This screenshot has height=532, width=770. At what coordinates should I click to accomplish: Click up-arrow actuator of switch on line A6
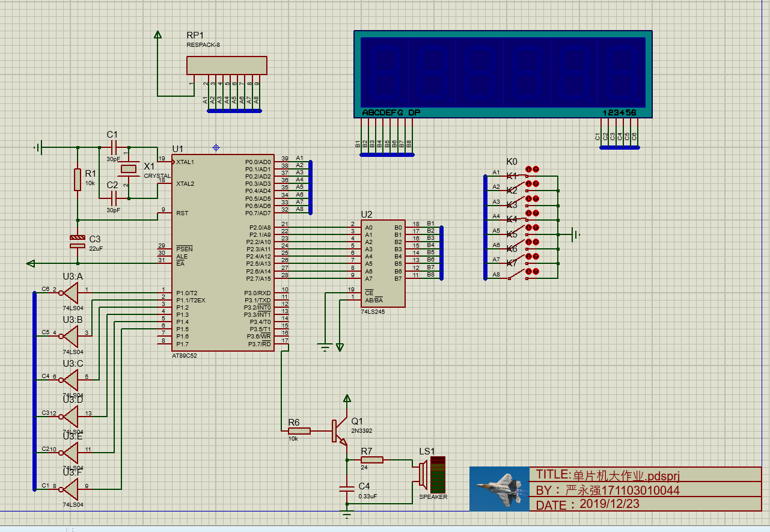pos(536,242)
